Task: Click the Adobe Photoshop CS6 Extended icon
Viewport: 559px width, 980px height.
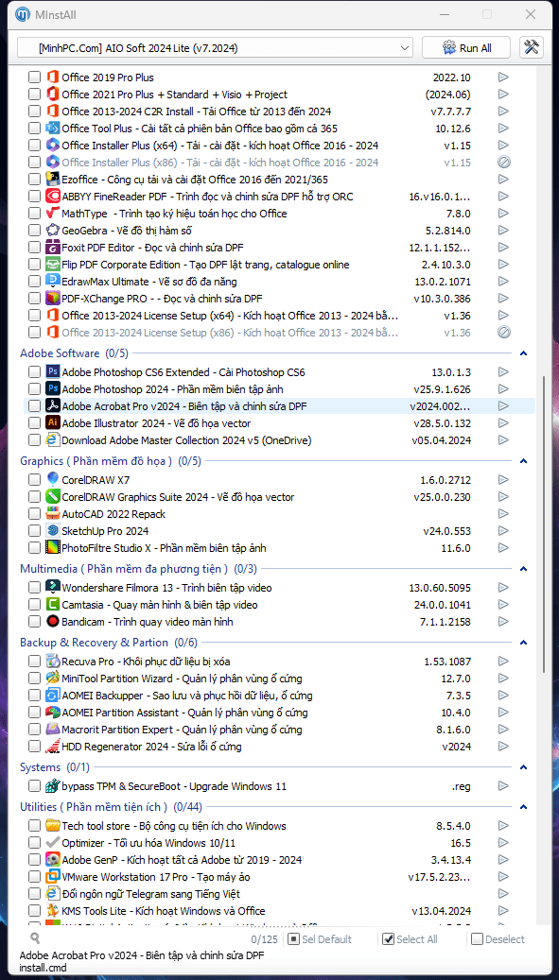Action: click(x=53, y=372)
